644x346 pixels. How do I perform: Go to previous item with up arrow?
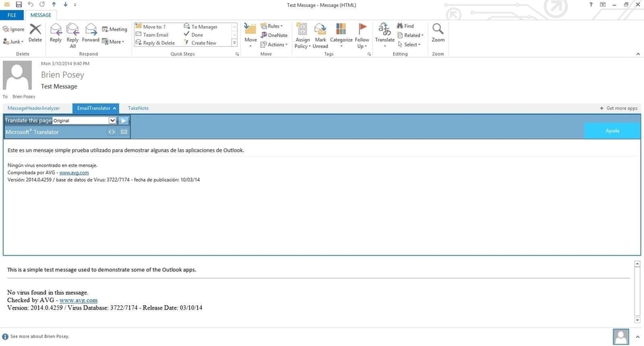pos(54,4)
